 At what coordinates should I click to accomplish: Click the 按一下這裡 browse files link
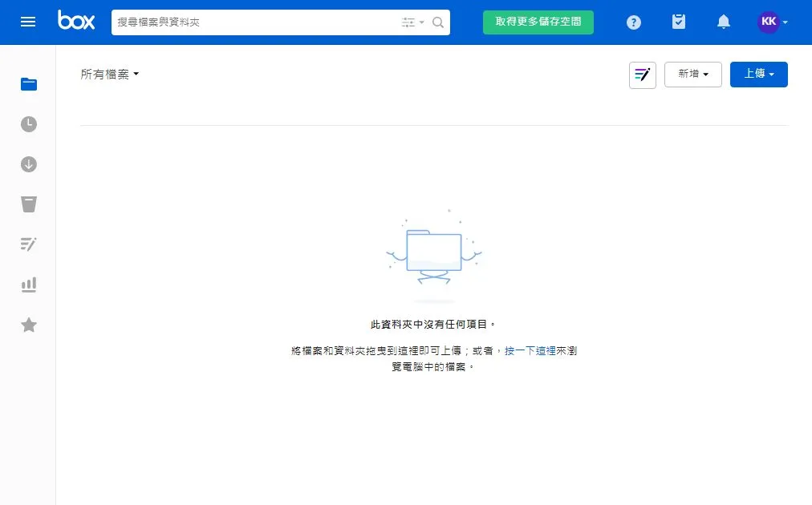pos(530,351)
